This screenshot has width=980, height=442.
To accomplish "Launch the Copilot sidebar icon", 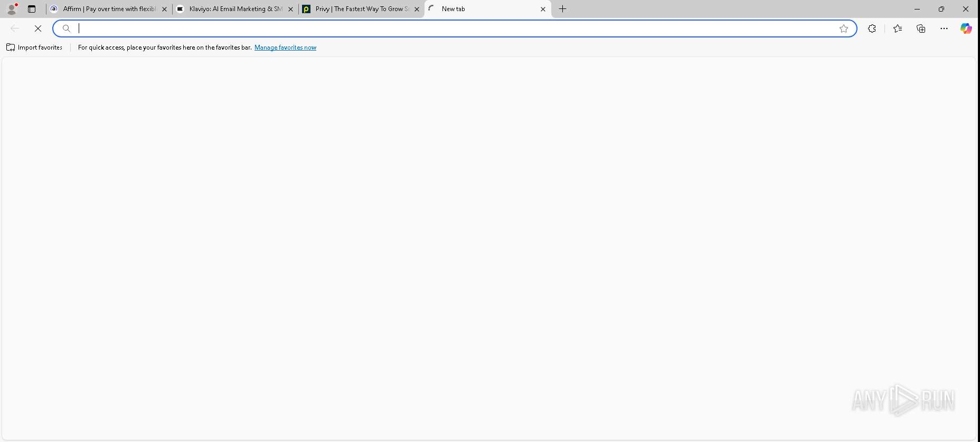I will pyautogui.click(x=966, y=28).
